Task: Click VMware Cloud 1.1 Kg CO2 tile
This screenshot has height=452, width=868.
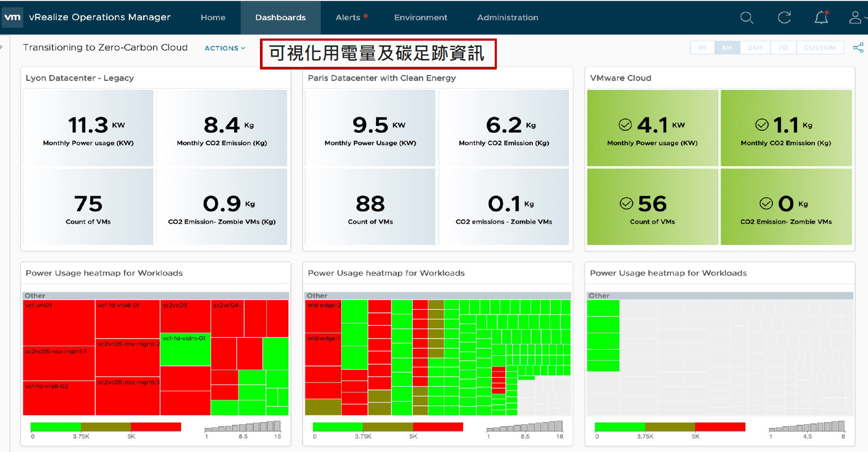Action: (786, 128)
